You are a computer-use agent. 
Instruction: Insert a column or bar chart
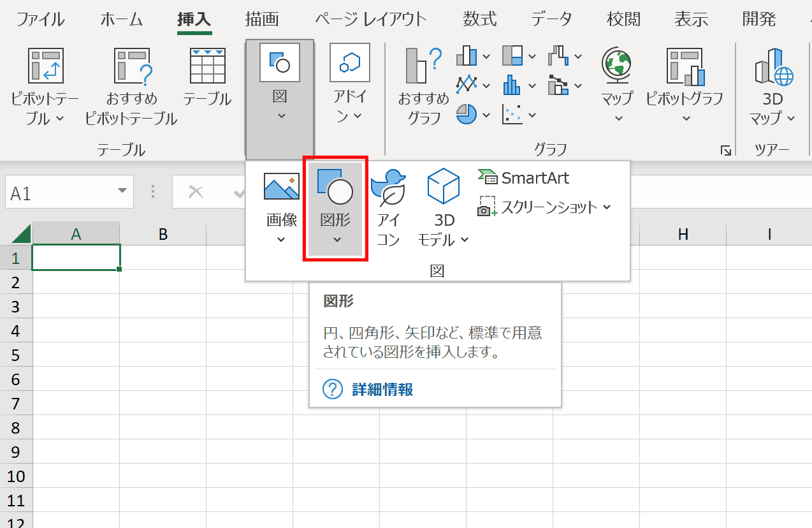(467, 56)
